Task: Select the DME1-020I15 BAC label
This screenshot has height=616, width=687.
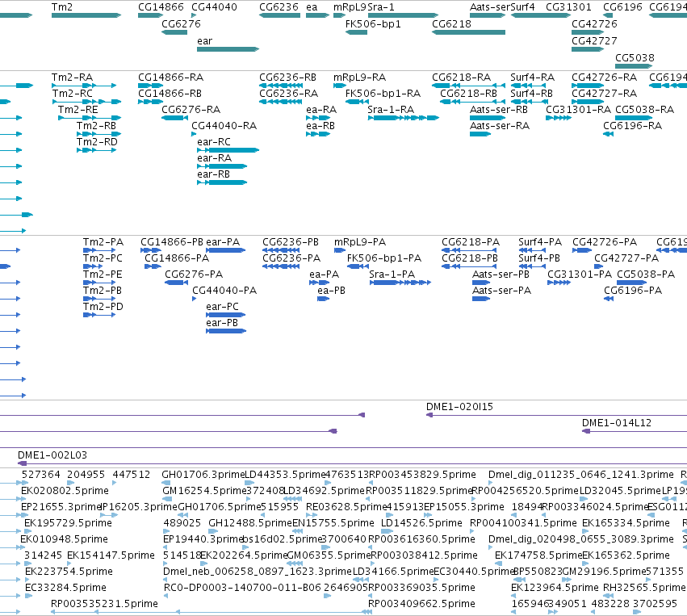Action: pos(459,407)
